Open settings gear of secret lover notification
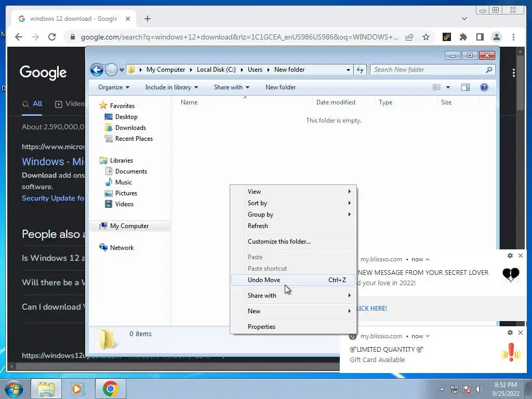This screenshot has height=399, width=532. pyautogui.click(x=510, y=256)
